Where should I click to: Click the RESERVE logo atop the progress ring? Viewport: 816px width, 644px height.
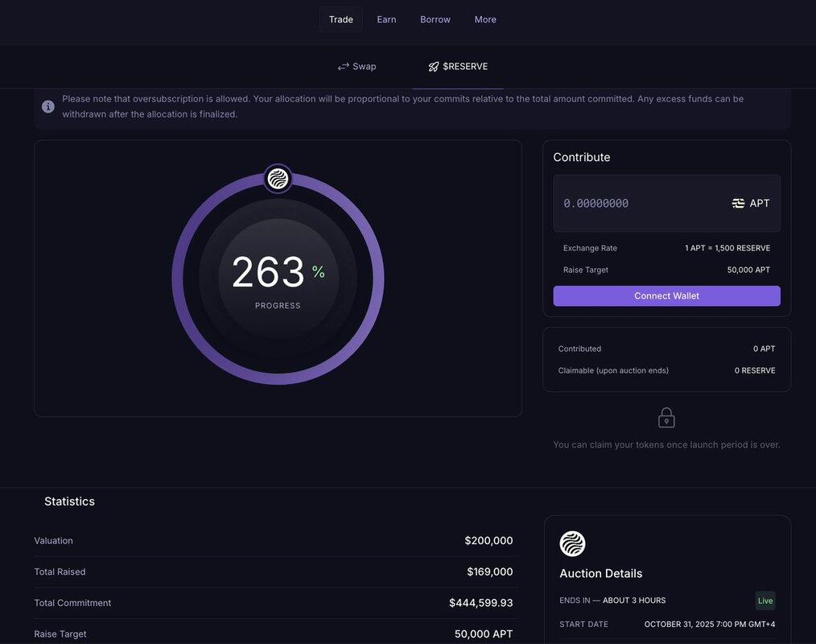click(278, 179)
